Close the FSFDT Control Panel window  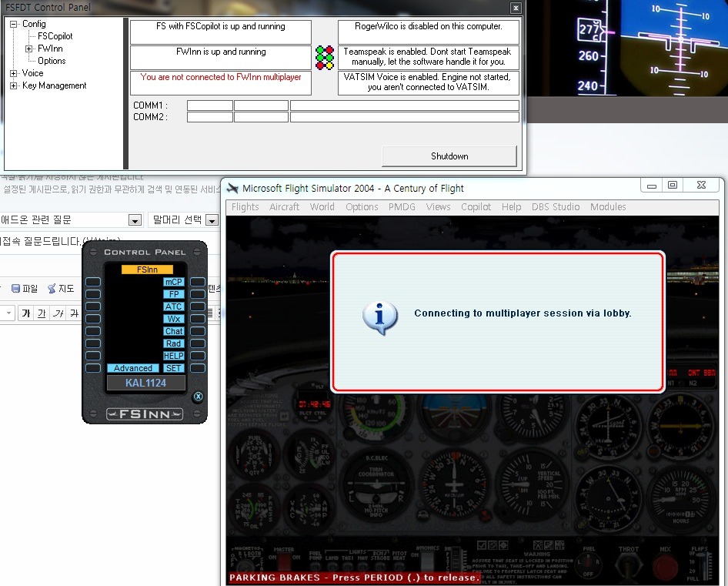coord(516,8)
